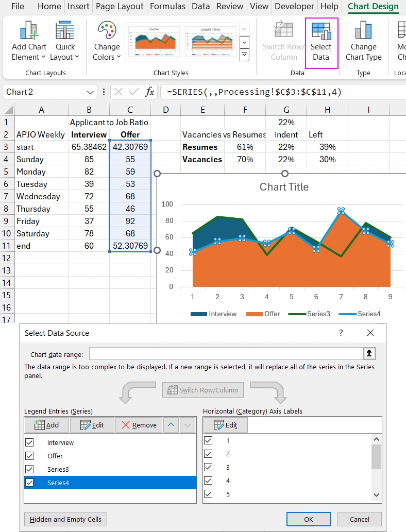Open the Quick Layout gallery
The height and width of the screenshot is (532, 406).
(x=65, y=32)
